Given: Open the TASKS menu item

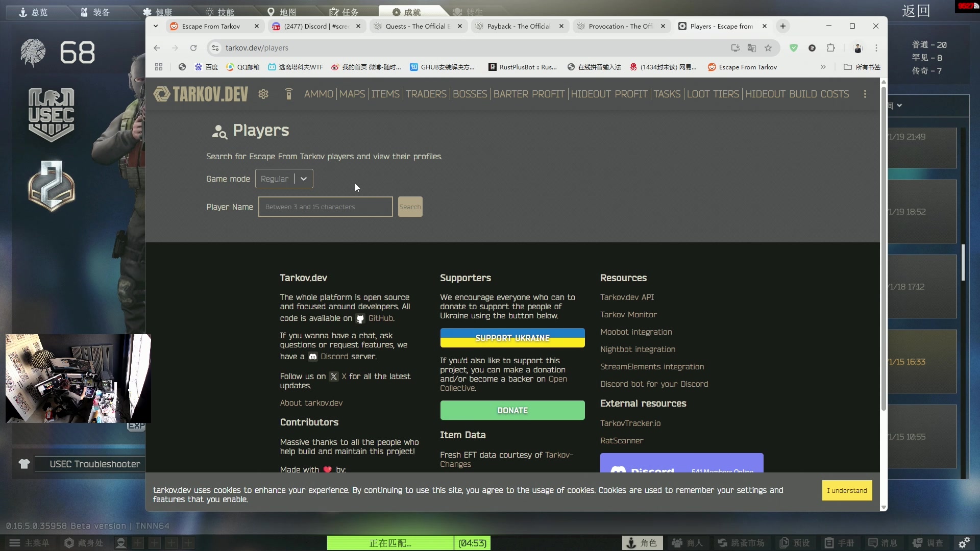Looking at the screenshot, I should [x=667, y=94].
